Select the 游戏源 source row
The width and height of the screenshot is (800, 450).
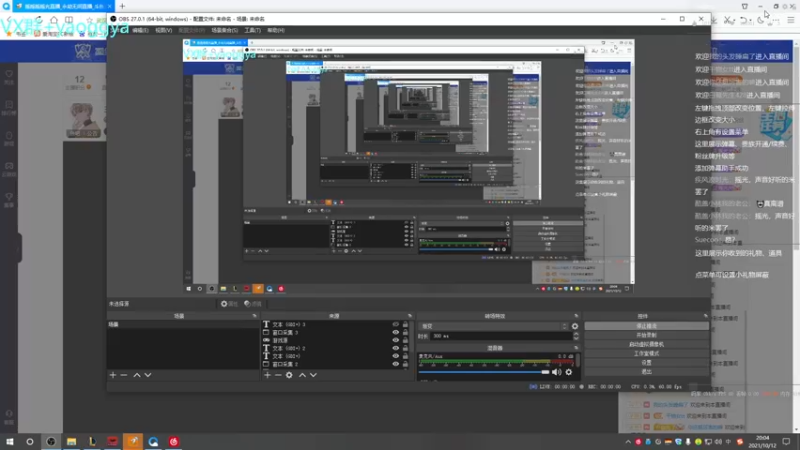click(334, 340)
